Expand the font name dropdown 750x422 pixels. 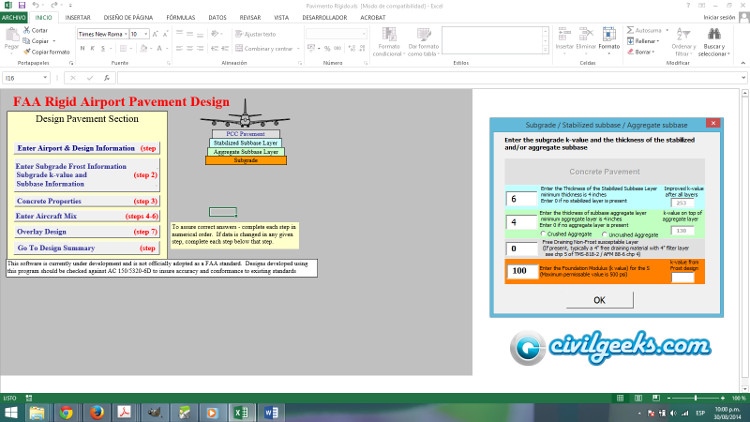click(125, 33)
